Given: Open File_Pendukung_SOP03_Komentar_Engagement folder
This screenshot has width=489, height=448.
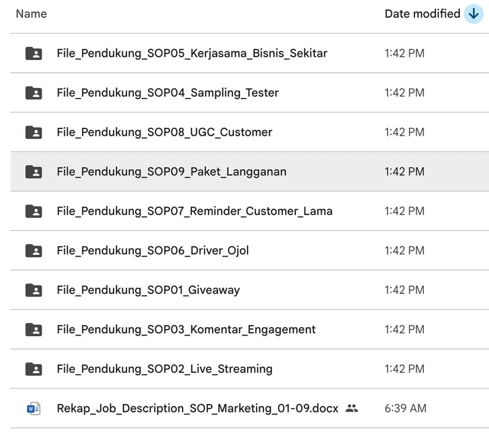Looking at the screenshot, I should coord(186,329).
